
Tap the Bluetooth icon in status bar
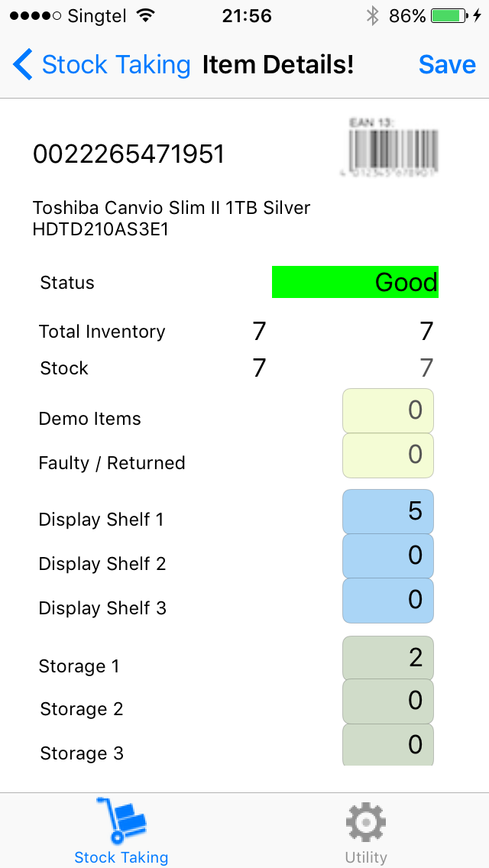coord(372,16)
